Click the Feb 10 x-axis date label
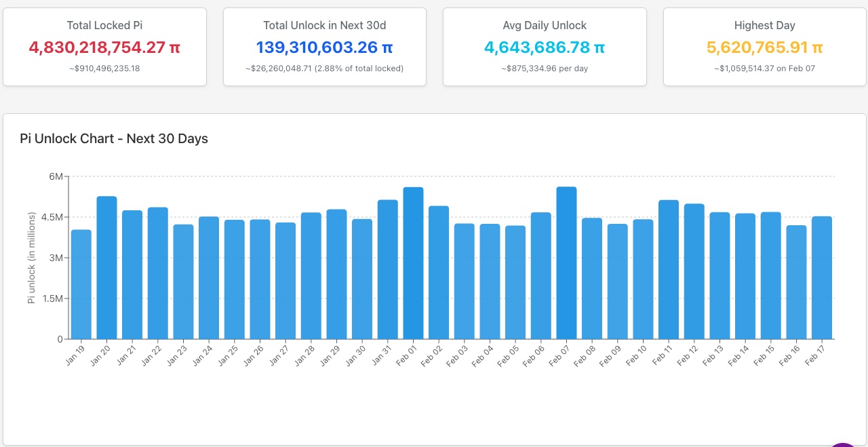868x447 pixels. point(637,355)
